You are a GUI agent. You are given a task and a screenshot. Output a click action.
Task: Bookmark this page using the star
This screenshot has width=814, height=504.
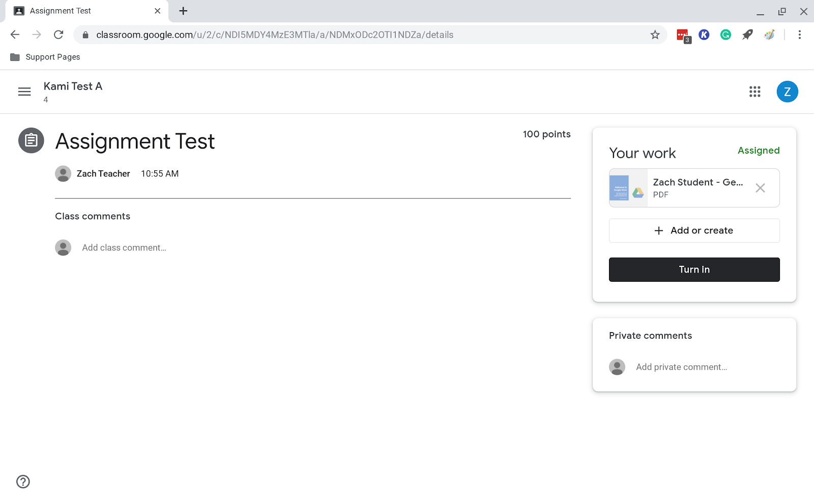[655, 35]
